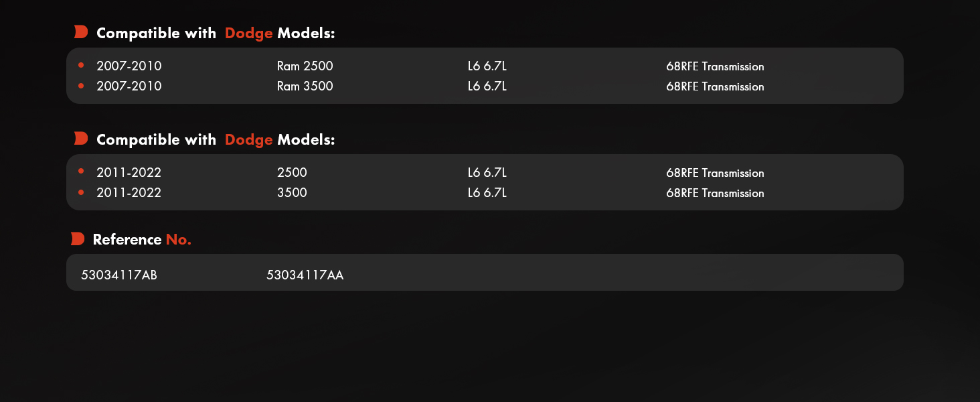Image resolution: width=980 pixels, height=402 pixels.
Task: Click the red 'No.' text in Reference heading
Action: tap(179, 239)
